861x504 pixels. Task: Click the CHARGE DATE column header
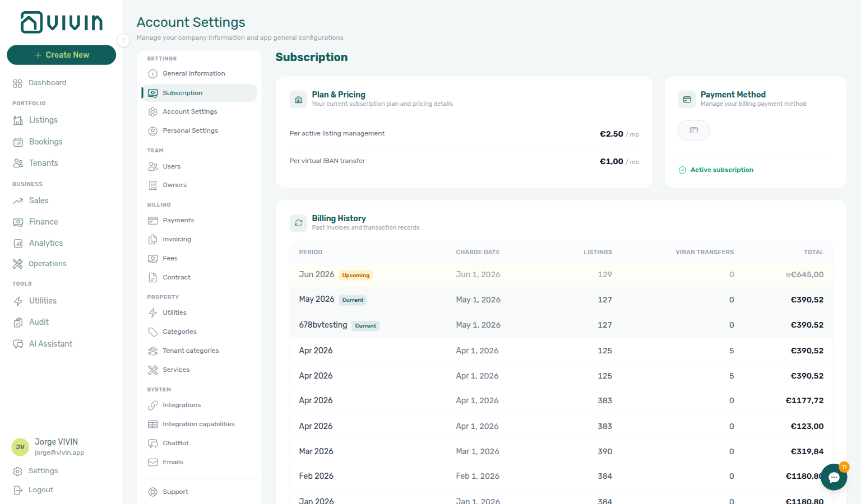pyautogui.click(x=478, y=253)
